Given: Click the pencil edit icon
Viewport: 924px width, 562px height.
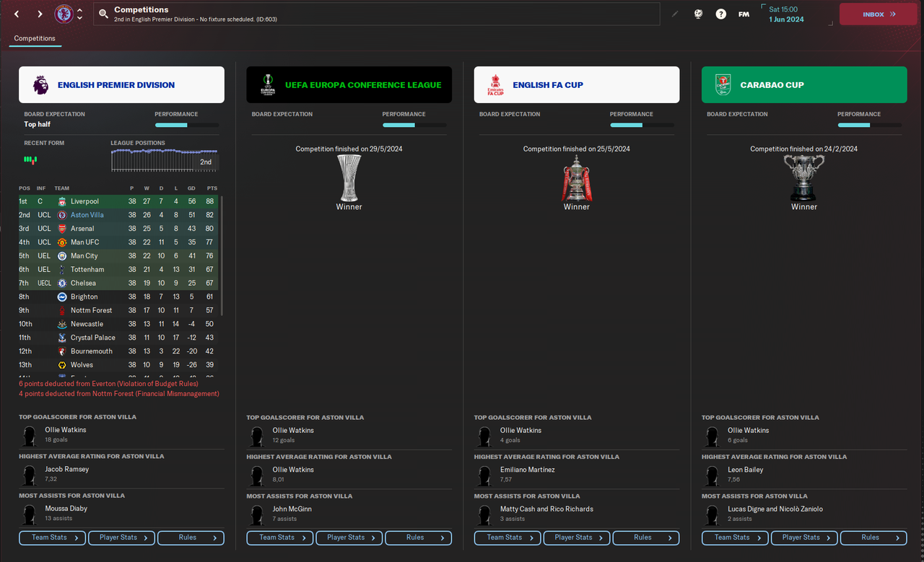Looking at the screenshot, I should 675,14.
